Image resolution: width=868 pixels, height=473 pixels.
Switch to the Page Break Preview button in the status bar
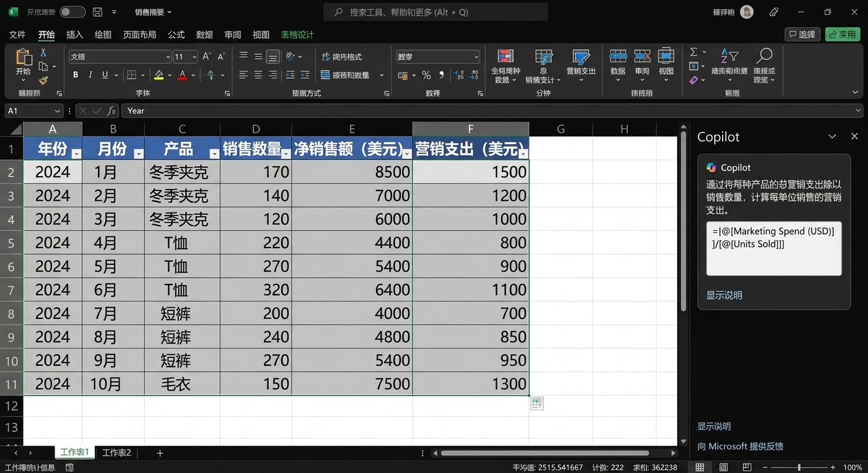coord(747,467)
